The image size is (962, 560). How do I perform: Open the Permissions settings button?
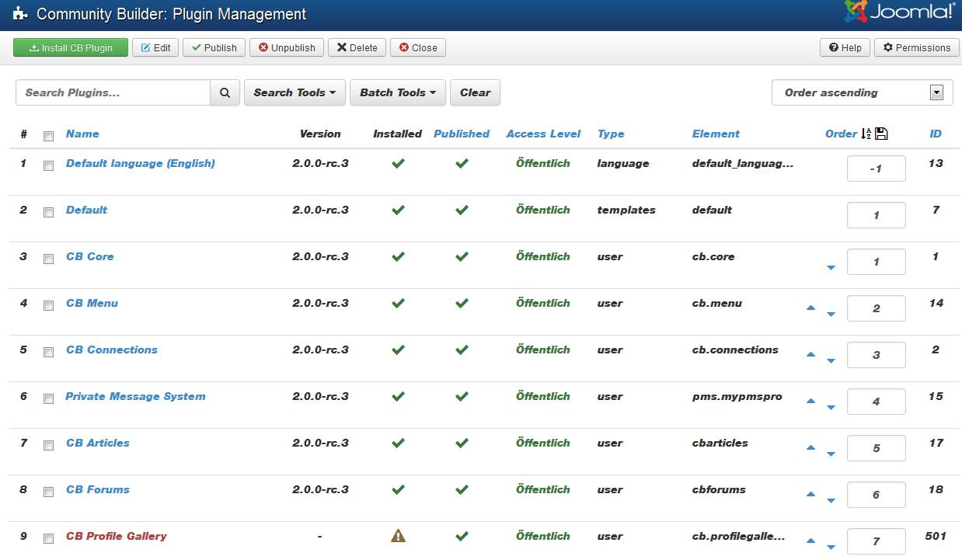click(x=917, y=47)
